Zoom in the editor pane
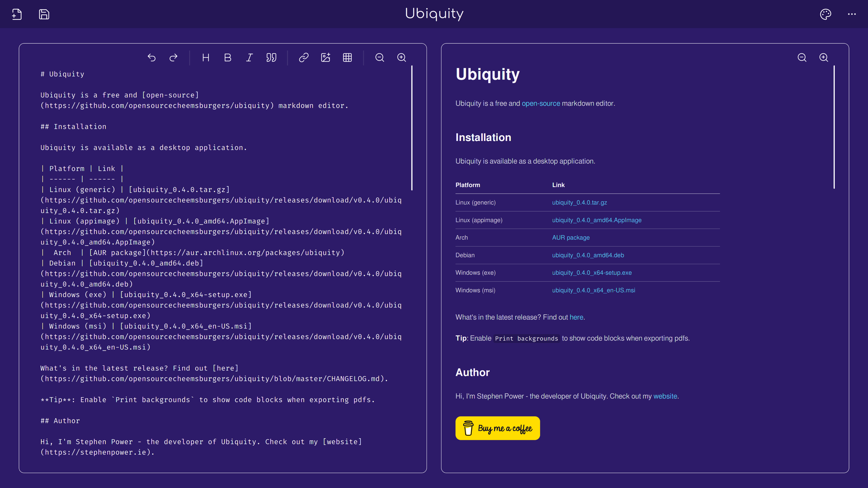The height and width of the screenshot is (488, 868). [x=402, y=58]
